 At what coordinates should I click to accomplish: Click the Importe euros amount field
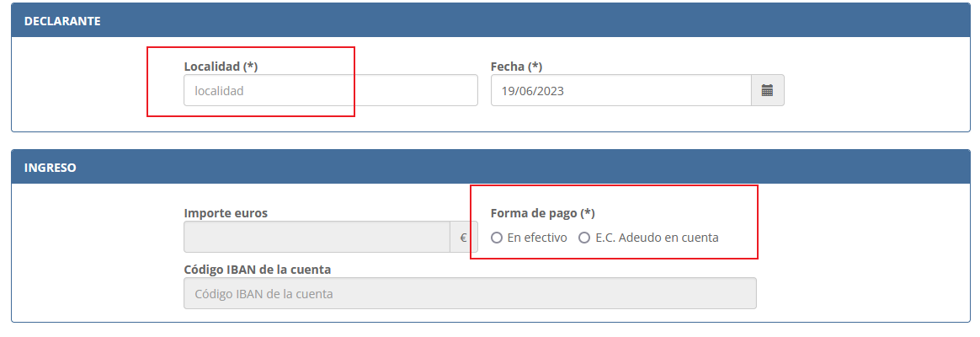coord(317,238)
